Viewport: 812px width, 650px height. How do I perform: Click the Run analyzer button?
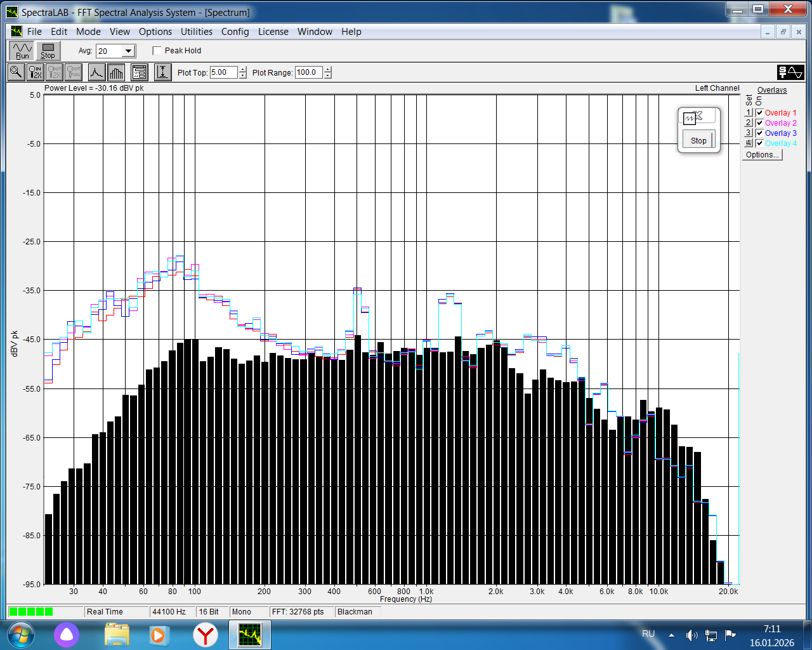pos(22,51)
